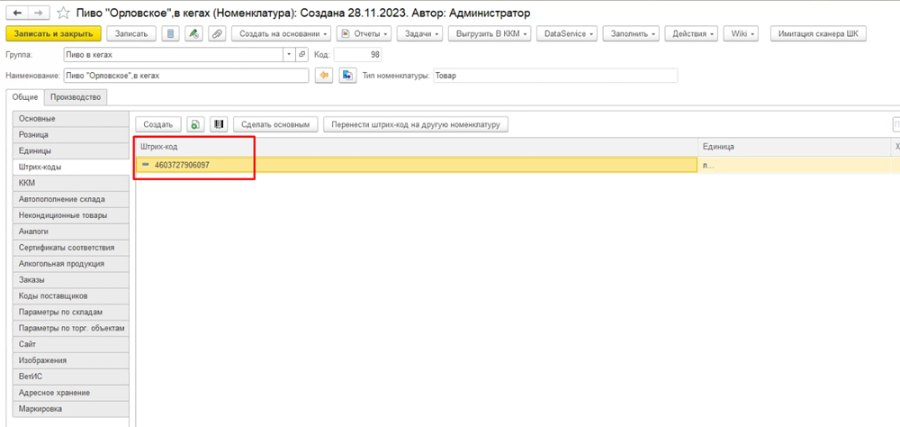Open the ВетИС section
The image size is (900, 427).
(x=70, y=376)
